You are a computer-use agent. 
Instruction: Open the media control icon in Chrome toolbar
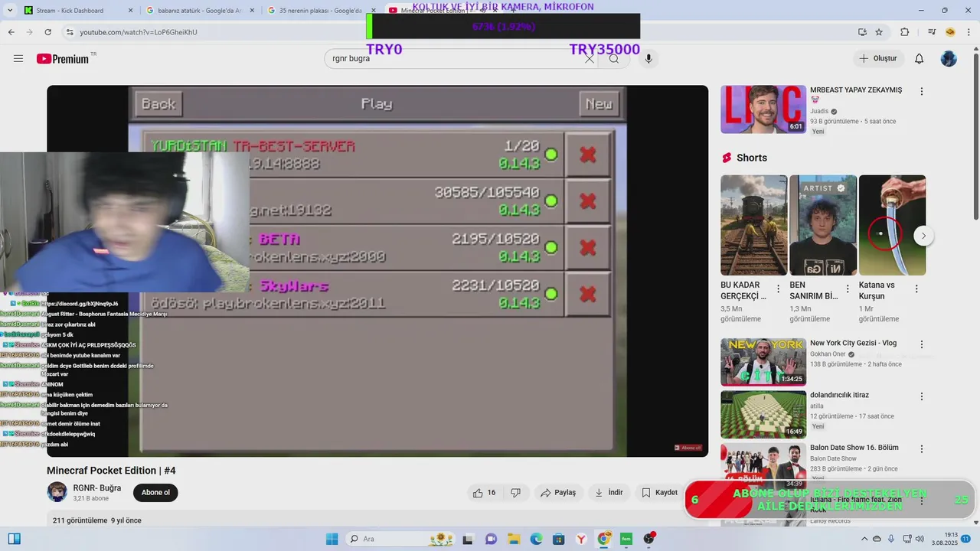[x=932, y=32]
